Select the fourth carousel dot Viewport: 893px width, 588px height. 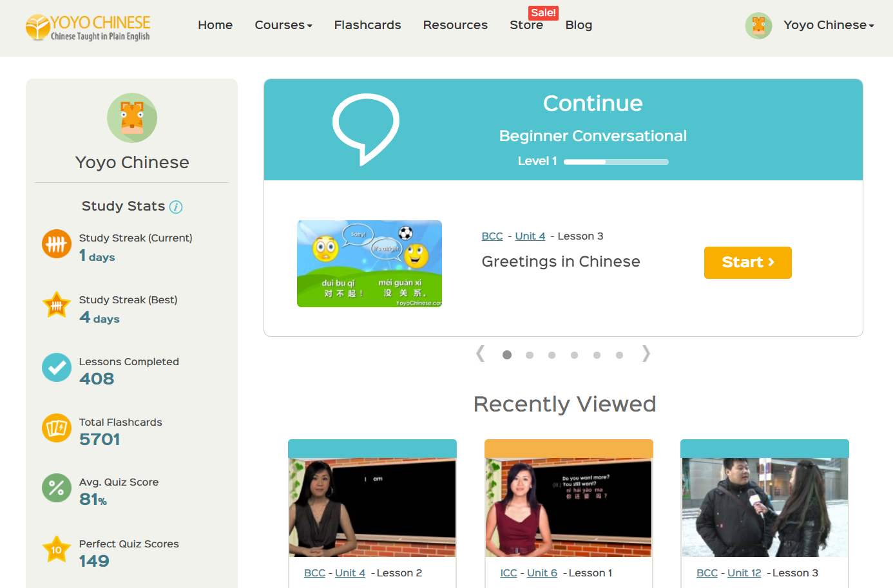(574, 355)
